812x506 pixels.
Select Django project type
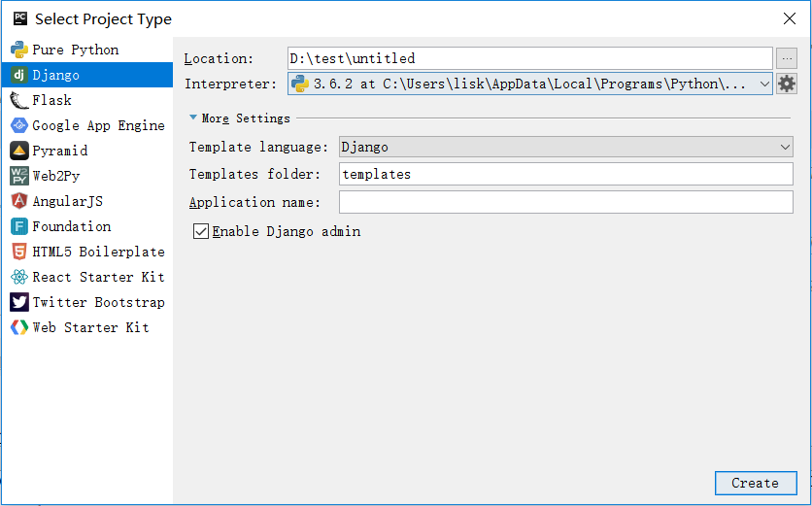pyautogui.click(x=87, y=75)
